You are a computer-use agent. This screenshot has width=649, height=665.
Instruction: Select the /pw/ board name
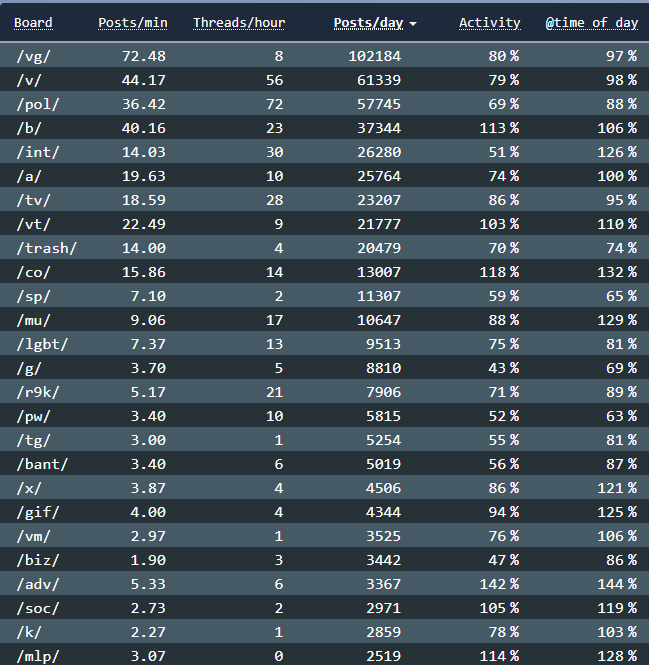(x=33, y=416)
